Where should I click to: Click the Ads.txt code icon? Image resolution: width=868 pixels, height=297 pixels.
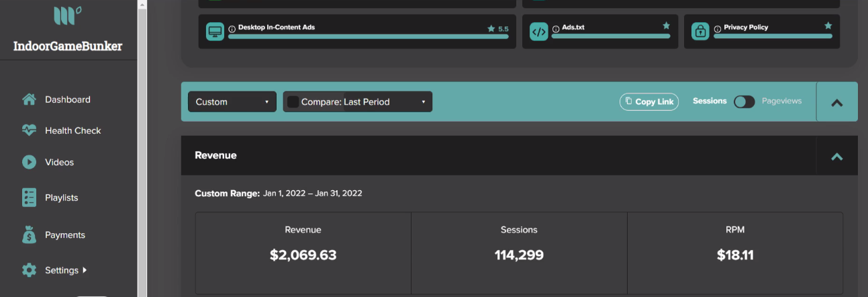coord(538,32)
